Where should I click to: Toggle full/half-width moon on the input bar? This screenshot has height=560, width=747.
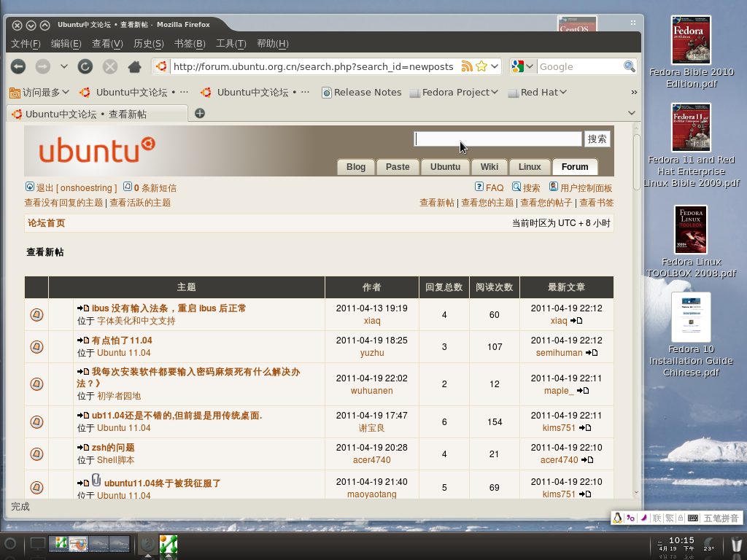(643, 518)
